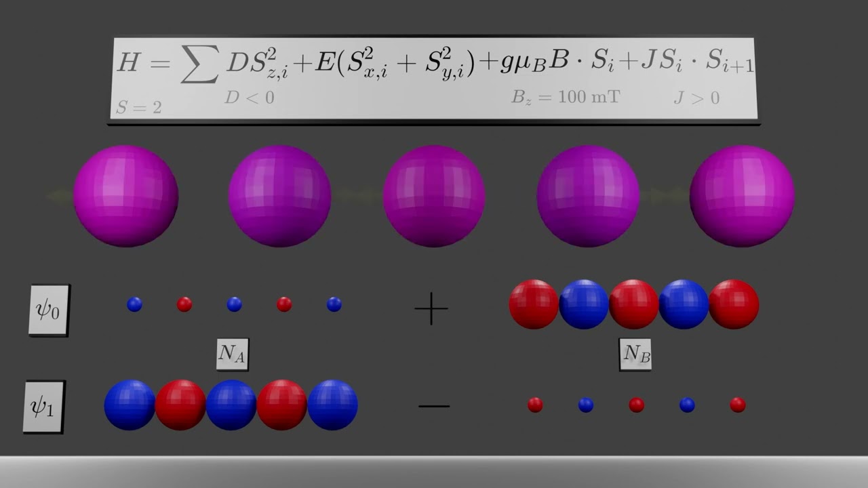Select the leftmost small blue sphere in ψ0 row
The width and height of the screenshot is (868, 488).
pyautogui.click(x=134, y=304)
